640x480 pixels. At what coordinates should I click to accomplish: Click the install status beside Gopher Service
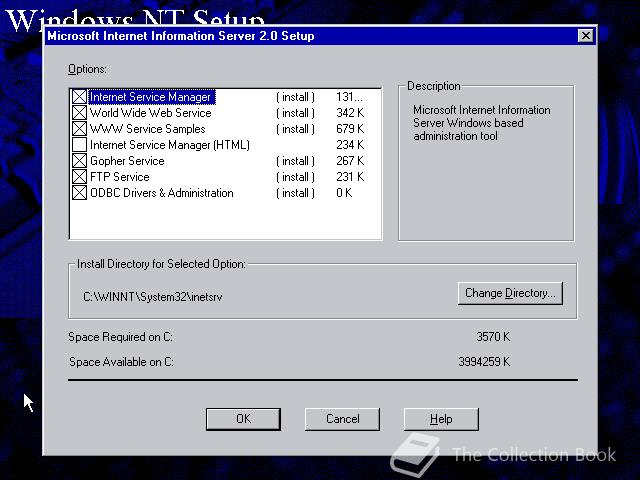295,161
